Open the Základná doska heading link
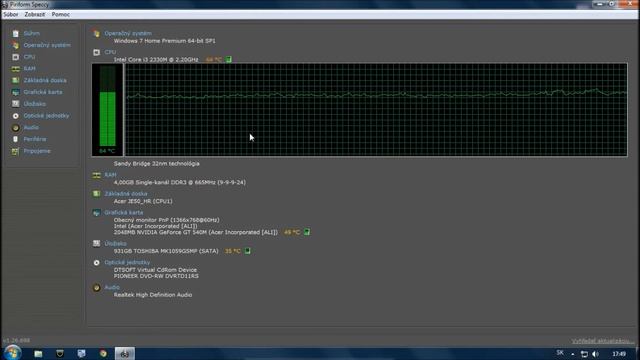 [126, 194]
